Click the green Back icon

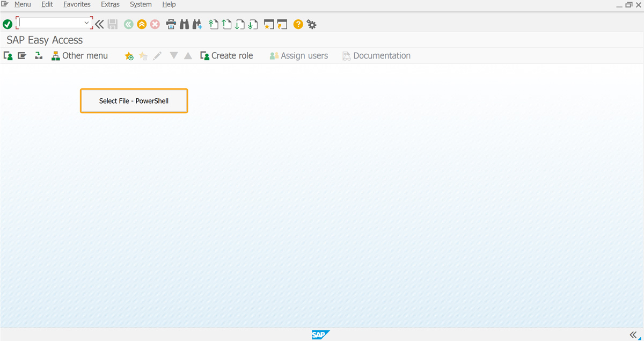tap(128, 24)
